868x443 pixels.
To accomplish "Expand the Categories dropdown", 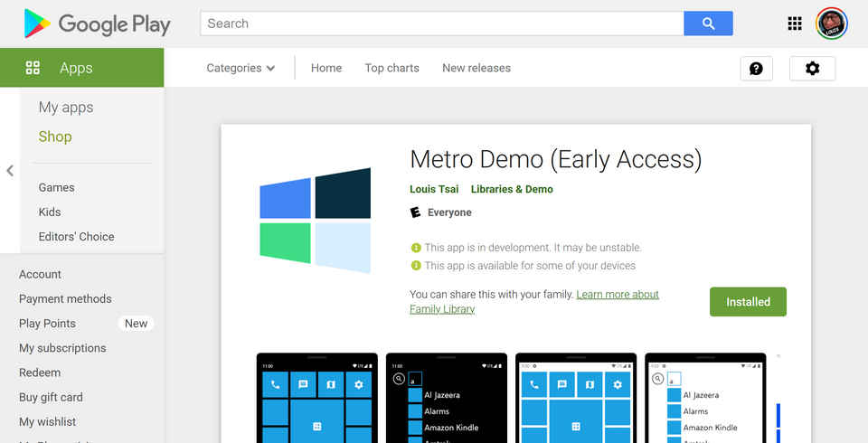I will (241, 68).
